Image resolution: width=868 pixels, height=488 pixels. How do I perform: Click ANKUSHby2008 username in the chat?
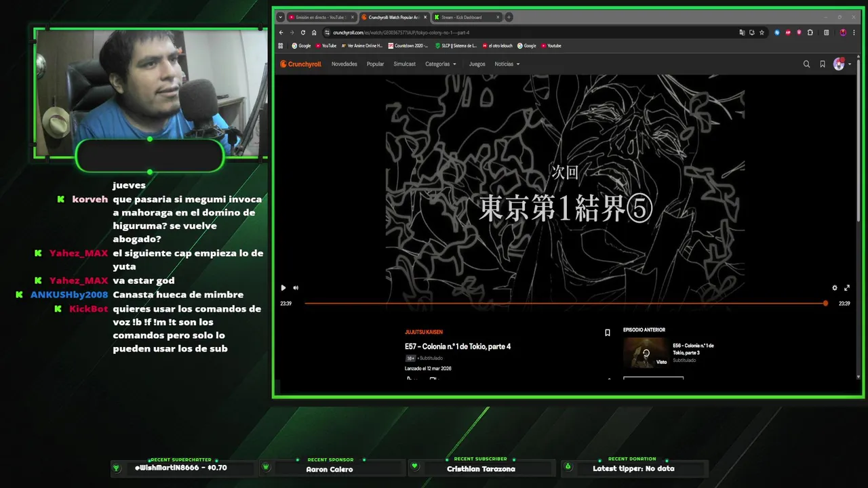69,295
